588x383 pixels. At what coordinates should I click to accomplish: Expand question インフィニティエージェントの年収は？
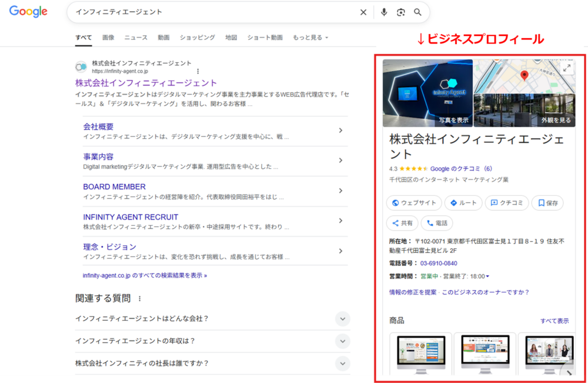[342, 341]
